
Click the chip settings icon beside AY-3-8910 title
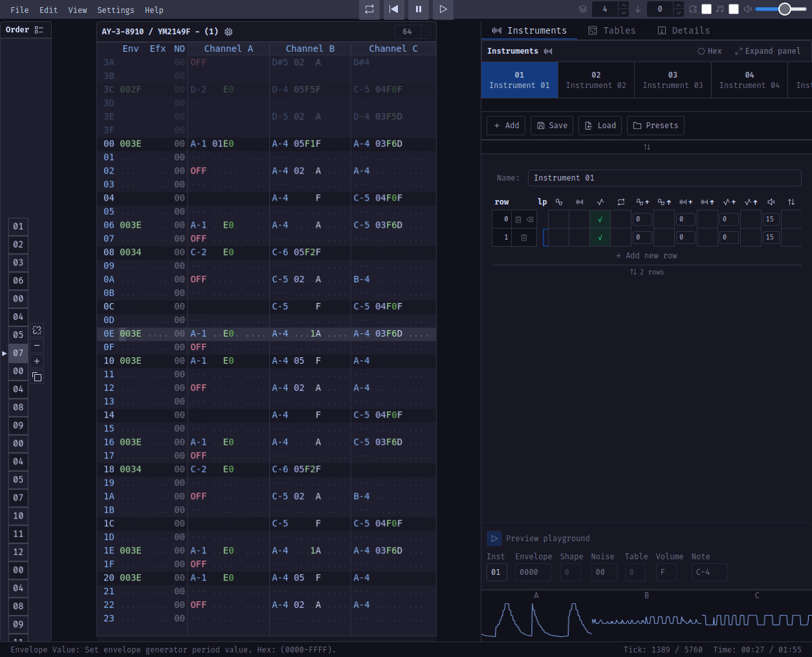(228, 32)
